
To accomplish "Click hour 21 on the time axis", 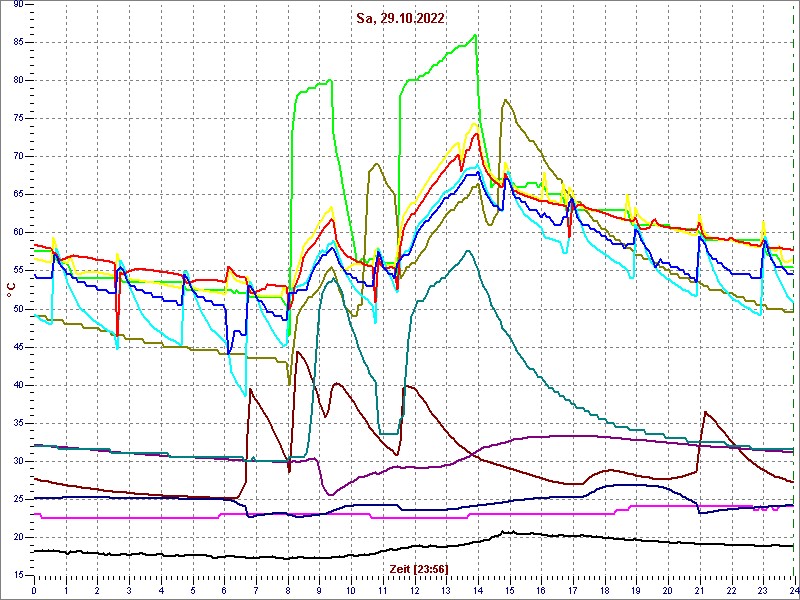I will (699, 590).
